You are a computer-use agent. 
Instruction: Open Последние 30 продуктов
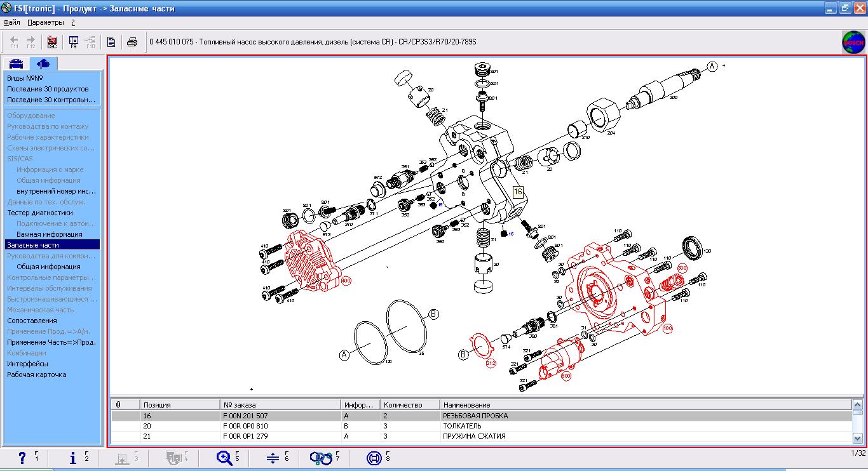pyautogui.click(x=48, y=89)
